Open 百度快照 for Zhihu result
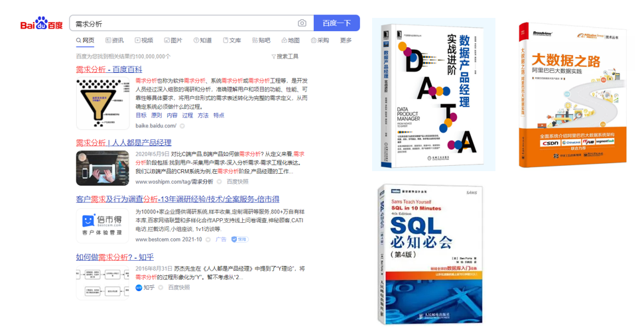The image size is (644, 329). tap(179, 287)
